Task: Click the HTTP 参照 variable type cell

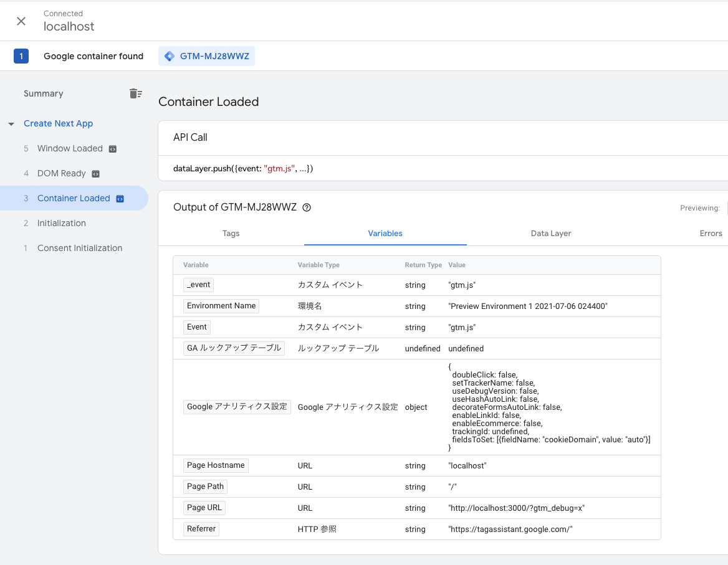Action: pos(317,529)
